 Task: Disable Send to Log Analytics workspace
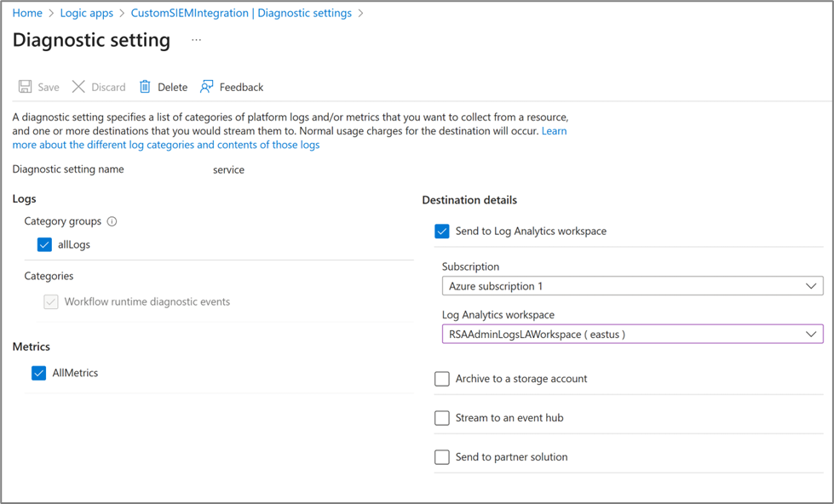[x=442, y=231]
